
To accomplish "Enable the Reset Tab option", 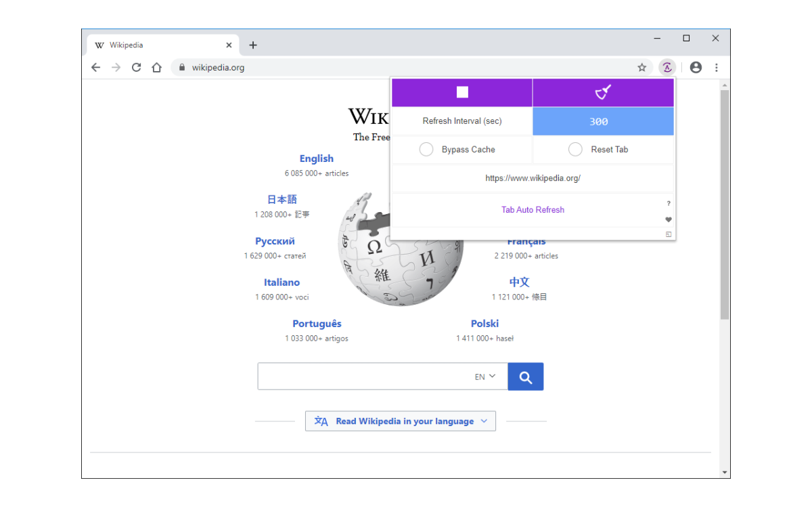I will [575, 150].
